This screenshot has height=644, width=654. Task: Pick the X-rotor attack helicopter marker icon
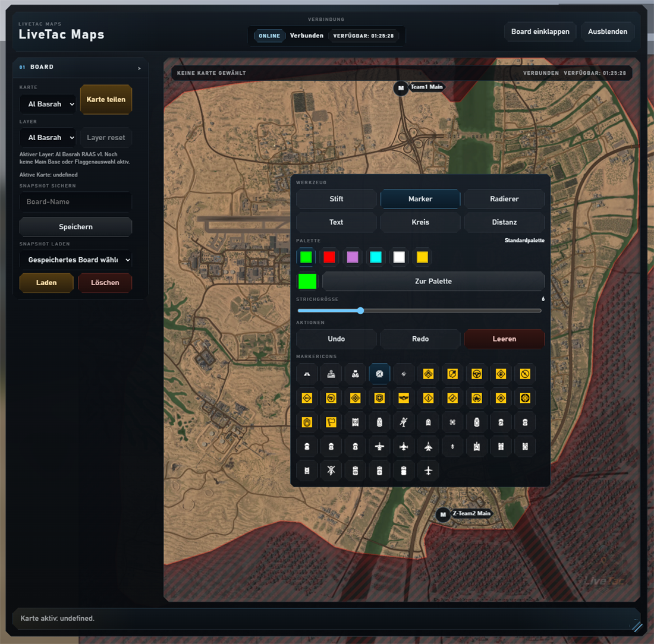tap(331, 471)
